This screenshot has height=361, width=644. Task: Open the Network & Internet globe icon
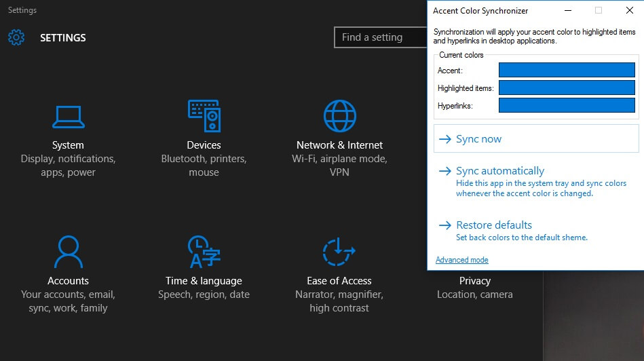click(x=340, y=116)
